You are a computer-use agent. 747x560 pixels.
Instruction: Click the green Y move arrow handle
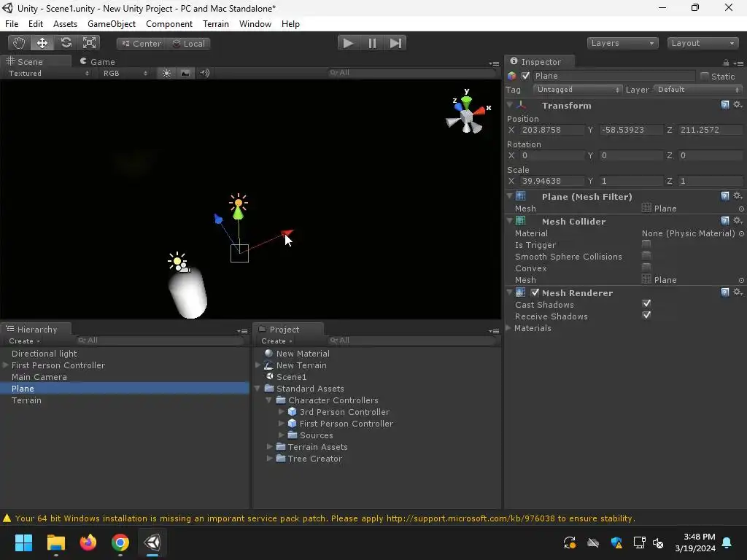click(239, 212)
